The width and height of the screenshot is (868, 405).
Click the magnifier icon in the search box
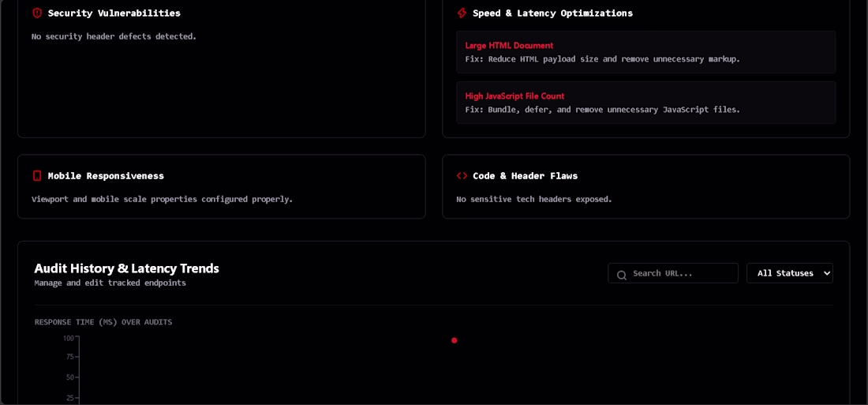[622, 275]
